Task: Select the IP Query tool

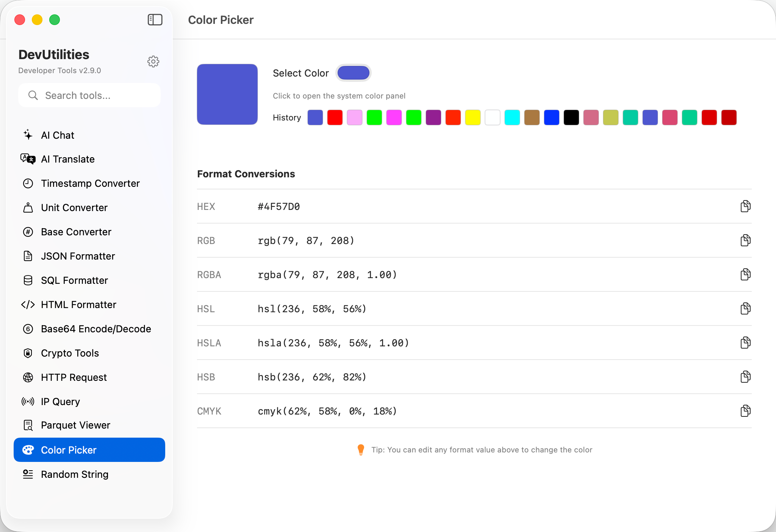Action: coord(60,401)
